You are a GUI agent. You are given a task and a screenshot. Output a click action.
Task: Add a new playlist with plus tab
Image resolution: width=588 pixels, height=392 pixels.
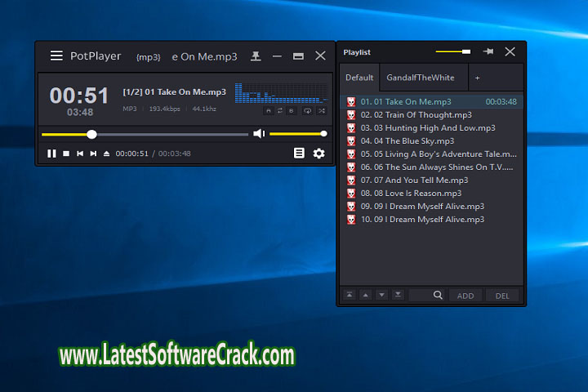[x=478, y=78]
